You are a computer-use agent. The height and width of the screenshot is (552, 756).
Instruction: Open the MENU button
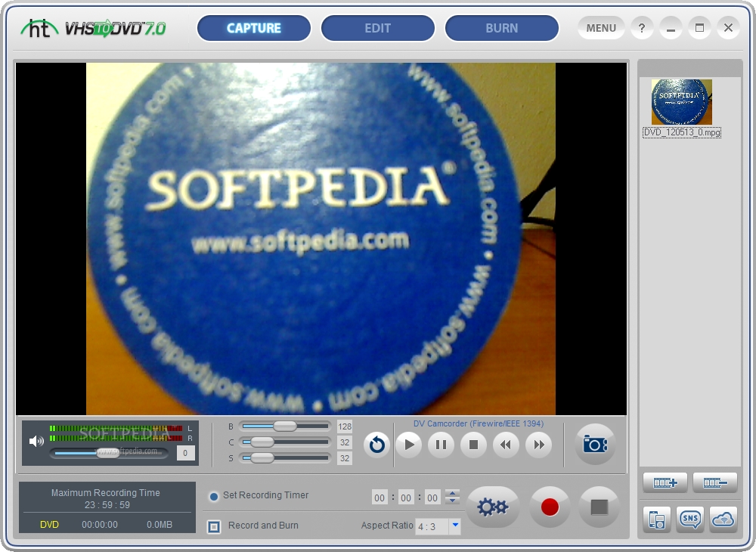coord(601,28)
